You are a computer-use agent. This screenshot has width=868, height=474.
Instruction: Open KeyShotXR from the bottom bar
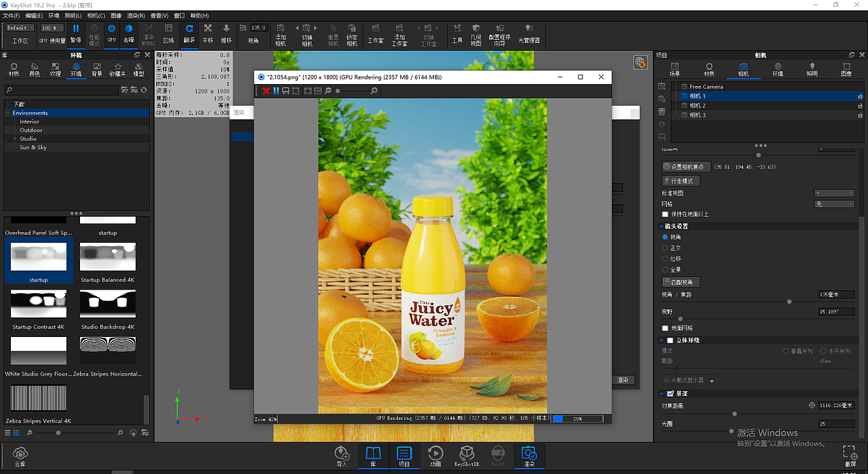467,456
